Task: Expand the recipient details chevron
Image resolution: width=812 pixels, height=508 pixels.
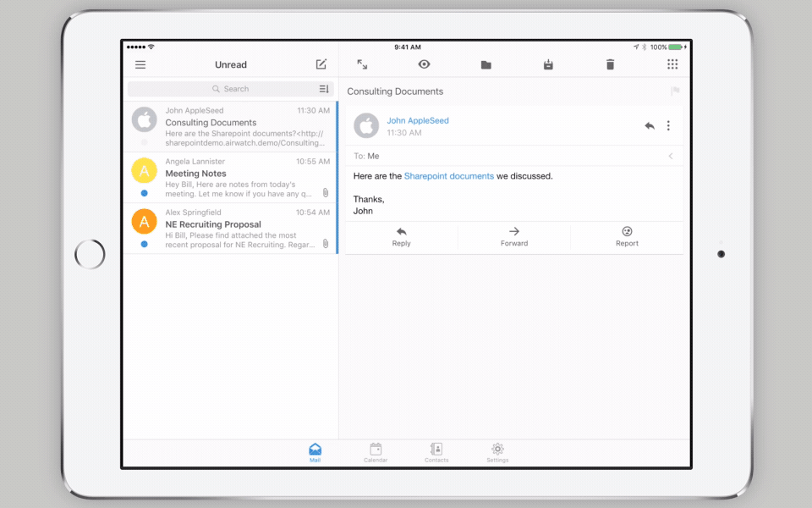Action: pyautogui.click(x=671, y=156)
